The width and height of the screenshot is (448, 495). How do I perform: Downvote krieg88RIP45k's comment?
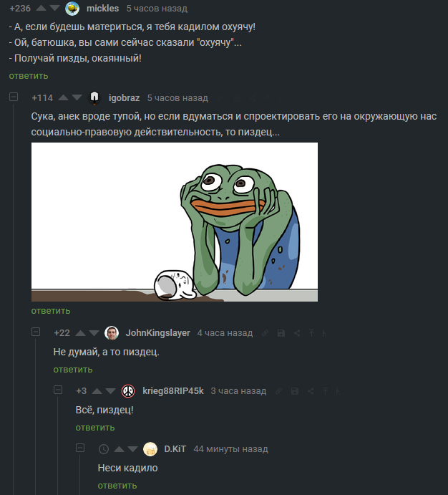click(x=110, y=391)
